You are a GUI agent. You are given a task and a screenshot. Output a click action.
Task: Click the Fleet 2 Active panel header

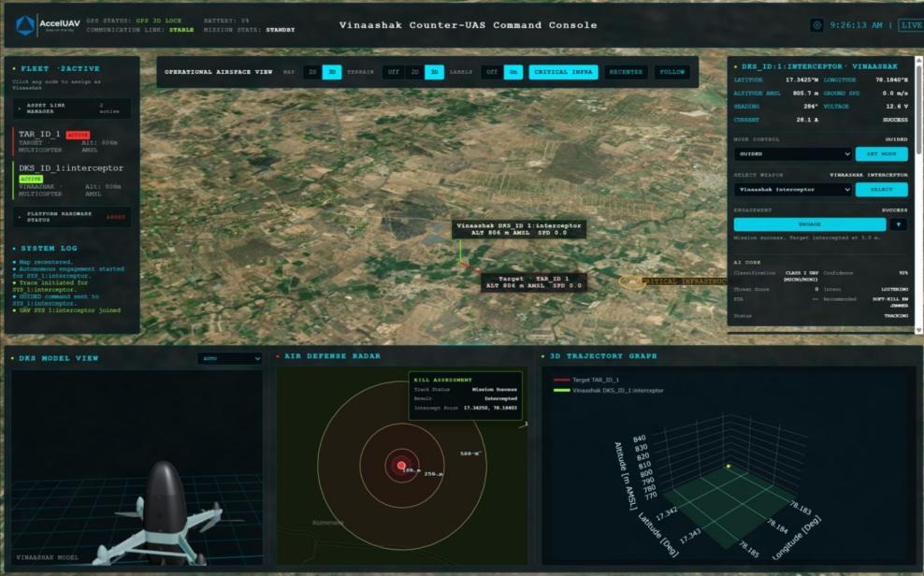pos(60,69)
